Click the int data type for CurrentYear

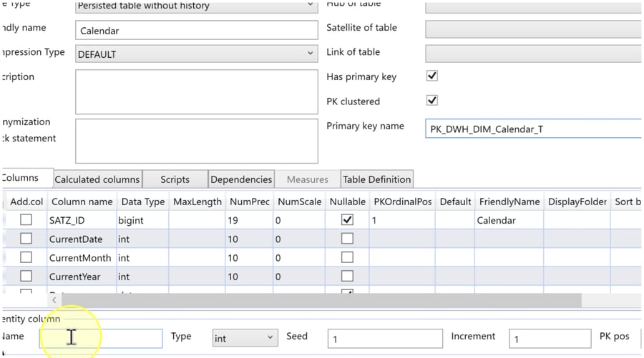143,277
